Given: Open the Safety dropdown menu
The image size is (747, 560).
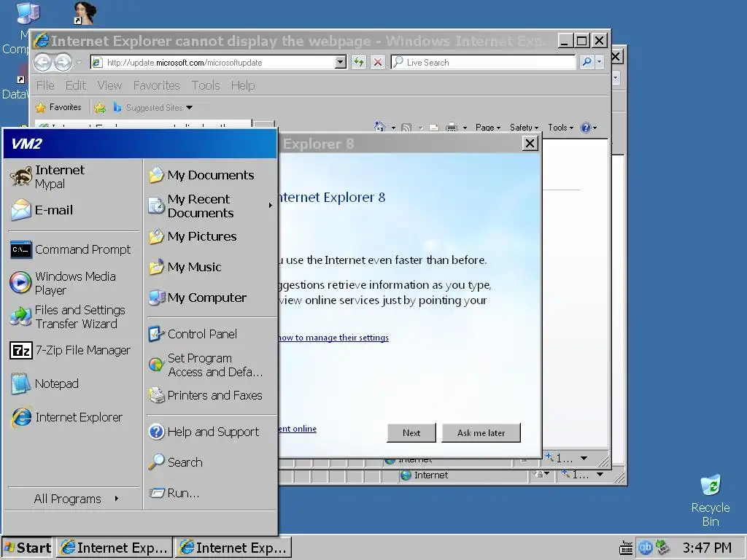Looking at the screenshot, I should click(x=524, y=127).
